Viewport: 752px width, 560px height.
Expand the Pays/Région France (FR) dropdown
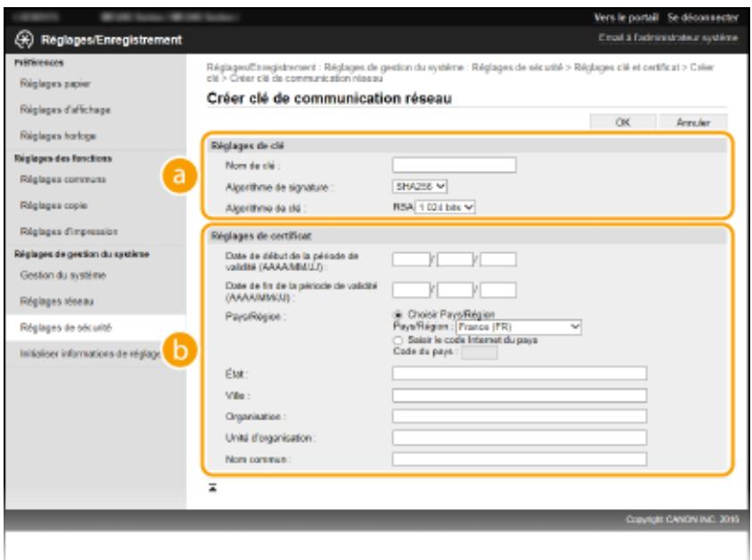(518, 327)
